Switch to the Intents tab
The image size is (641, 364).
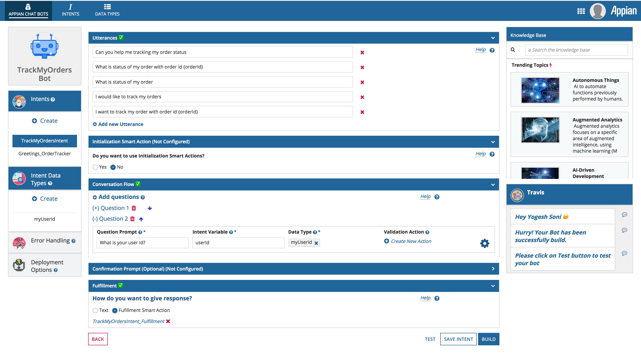70,10
